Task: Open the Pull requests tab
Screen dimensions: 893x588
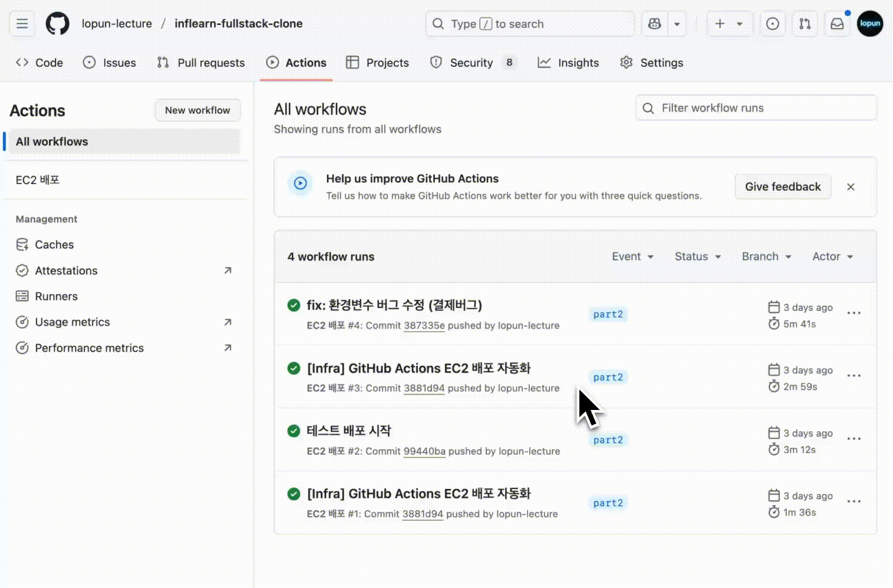Action: coord(201,63)
